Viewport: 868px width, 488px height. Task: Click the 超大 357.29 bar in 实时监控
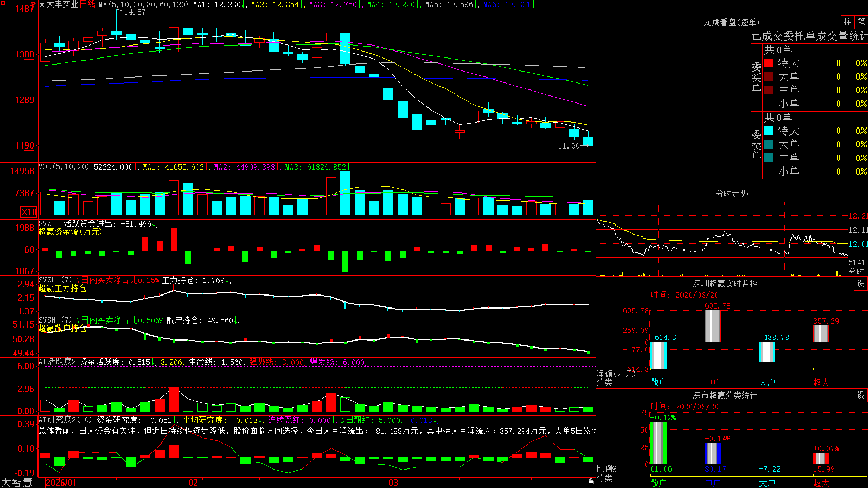click(x=821, y=333)
